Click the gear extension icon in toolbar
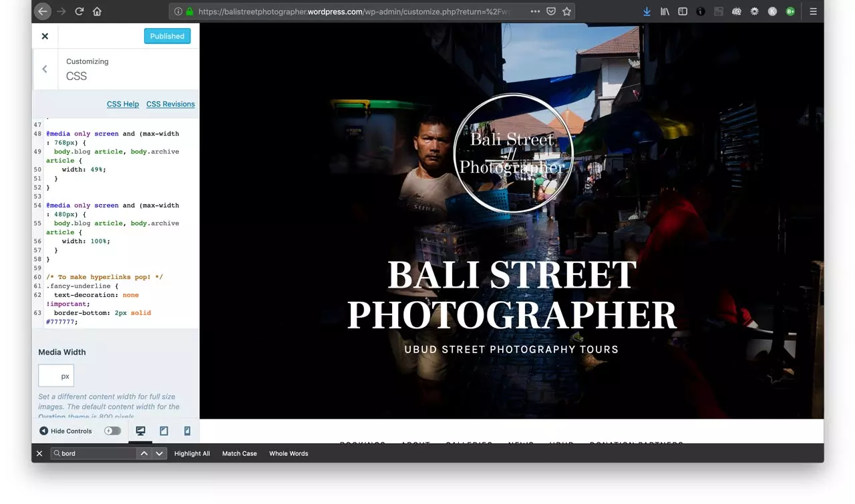 pos(754,11)
